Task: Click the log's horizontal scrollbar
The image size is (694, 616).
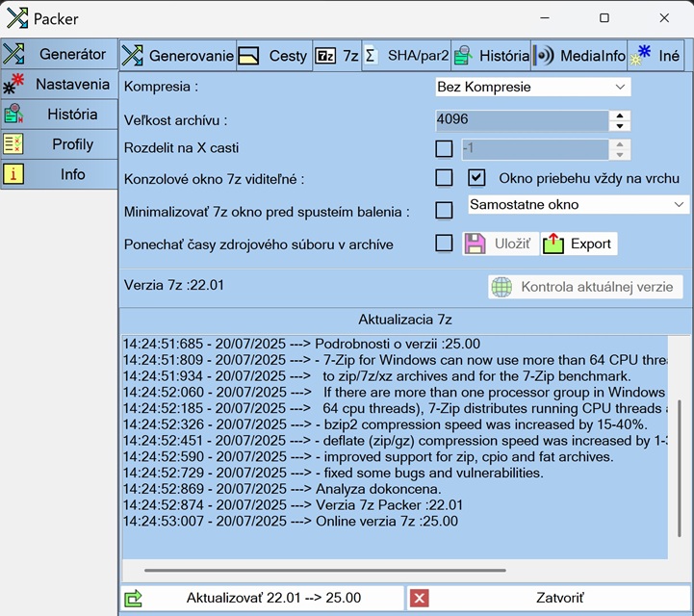Action: 325,571
